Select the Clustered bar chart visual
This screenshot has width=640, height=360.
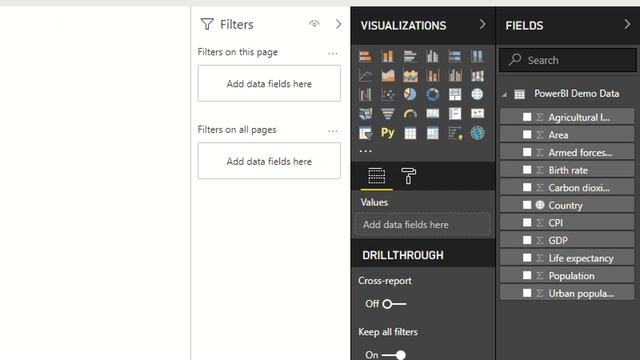pyautogui.click(x=410, y=56)
